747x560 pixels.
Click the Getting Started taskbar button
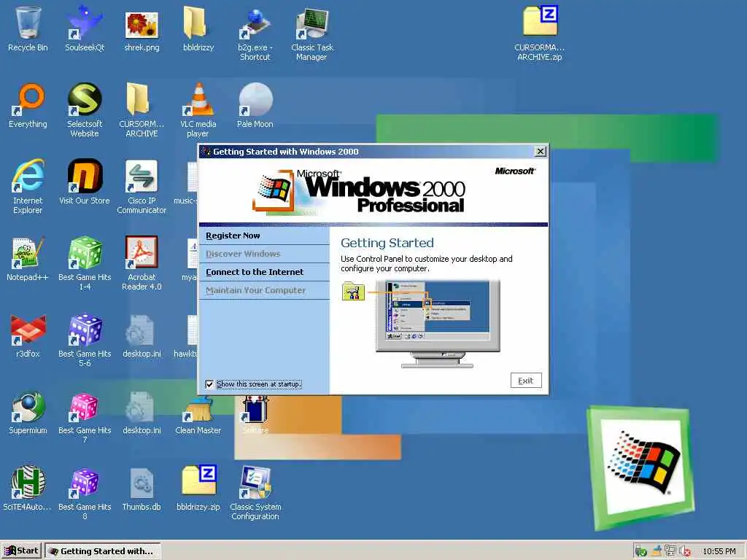click(x=102, y=551)
